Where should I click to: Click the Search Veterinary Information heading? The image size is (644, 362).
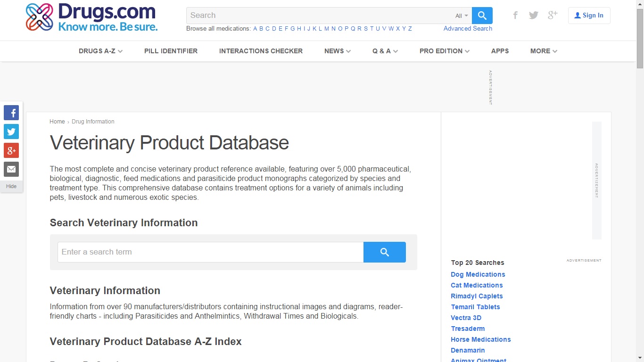click(124, 223)
